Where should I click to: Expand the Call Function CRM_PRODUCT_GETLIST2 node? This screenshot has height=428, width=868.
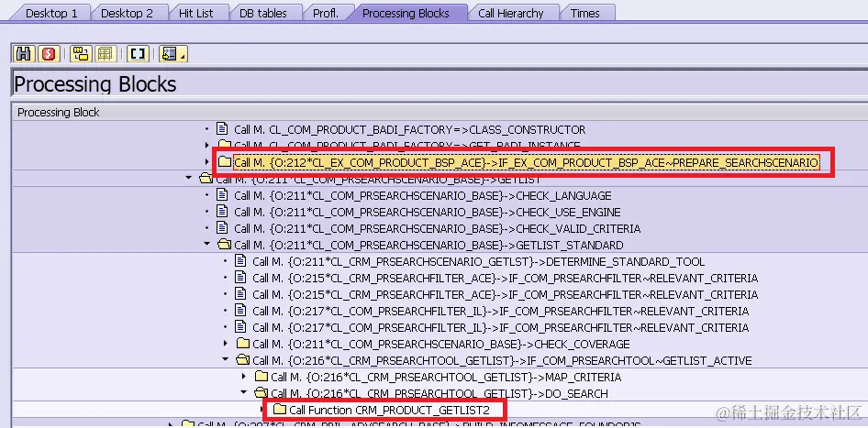pos(262,410)
